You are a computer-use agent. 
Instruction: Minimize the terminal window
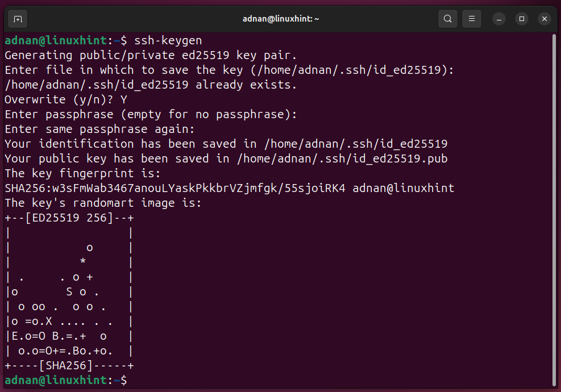(498, 18)
